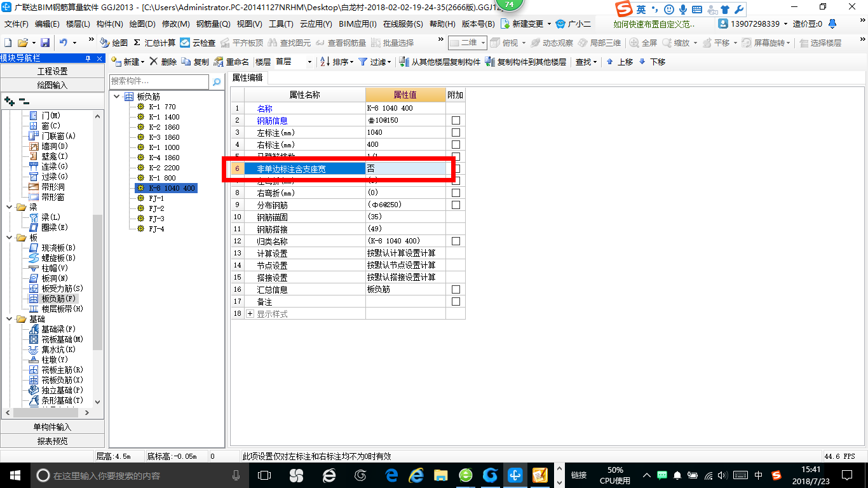The height and width of the screenshot is (488, 868).
Task: Click the expand-all plus icon in navigator
Action: 10,101
